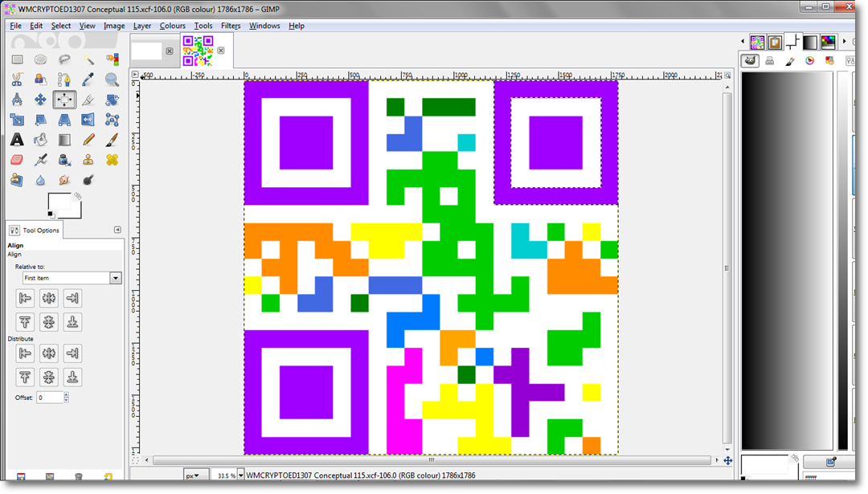The height and width of the screenshot is (494, 868).
Task: Open the Relative to 'First item' dropdown
Action: click(x=115, y=278)
